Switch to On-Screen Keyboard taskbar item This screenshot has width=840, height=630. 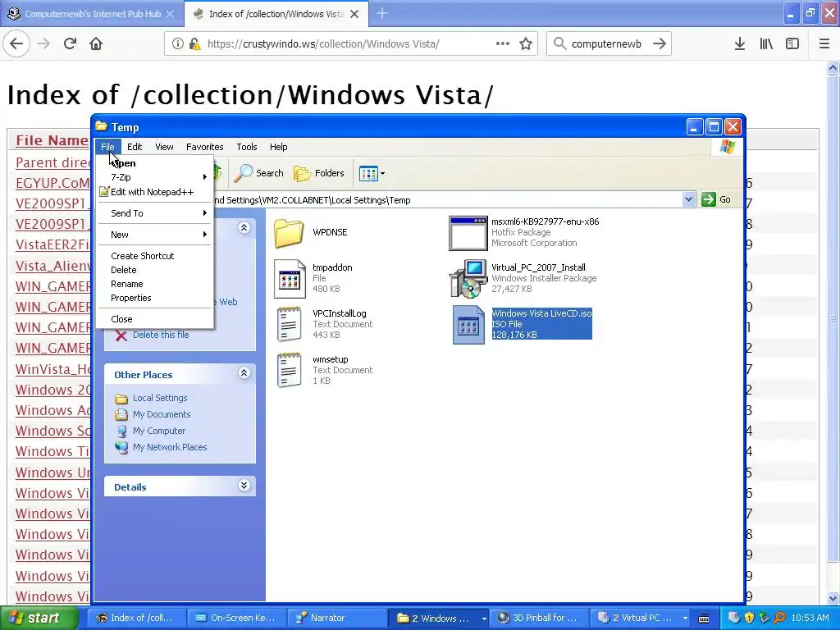tap(235, 618)
